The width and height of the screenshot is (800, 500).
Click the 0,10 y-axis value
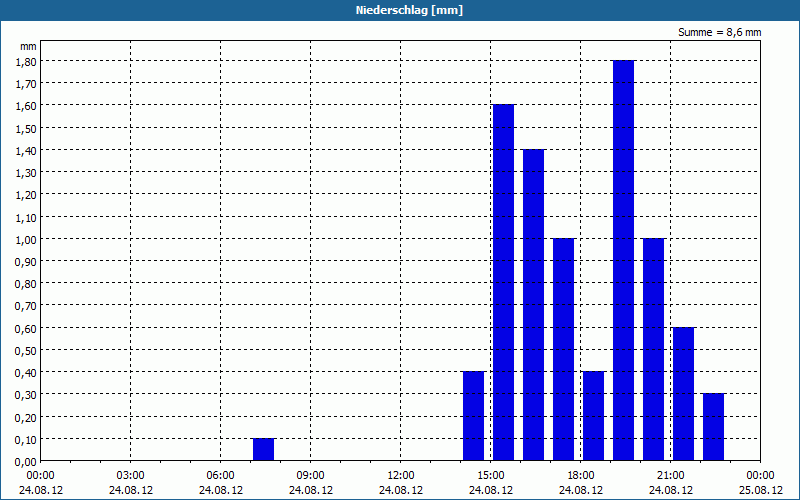point(28,439)
